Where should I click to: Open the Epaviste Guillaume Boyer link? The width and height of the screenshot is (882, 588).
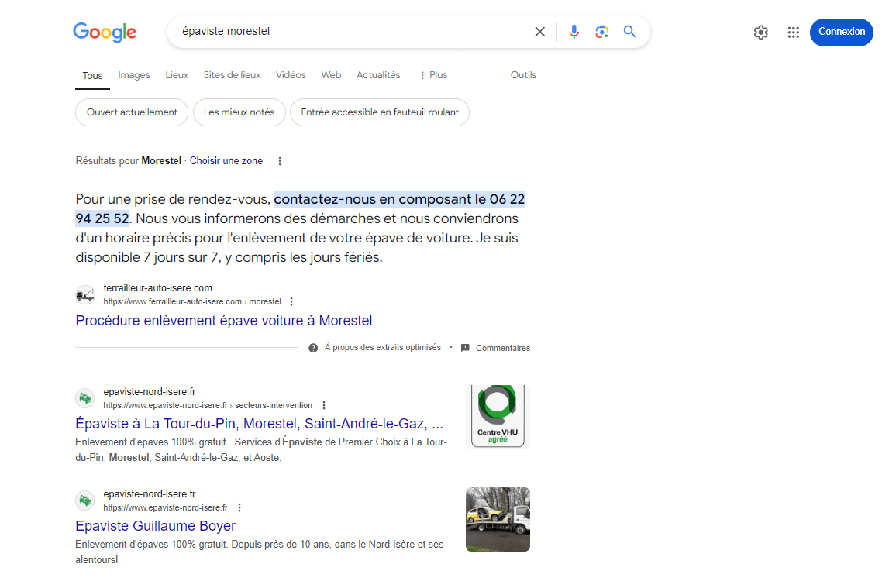coord(155,525)
